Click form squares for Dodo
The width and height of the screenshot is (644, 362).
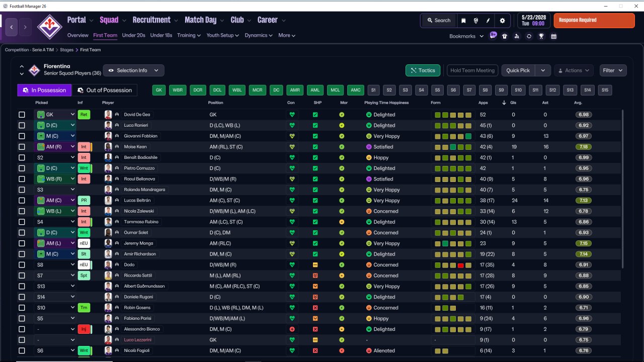tap(453, 265)
